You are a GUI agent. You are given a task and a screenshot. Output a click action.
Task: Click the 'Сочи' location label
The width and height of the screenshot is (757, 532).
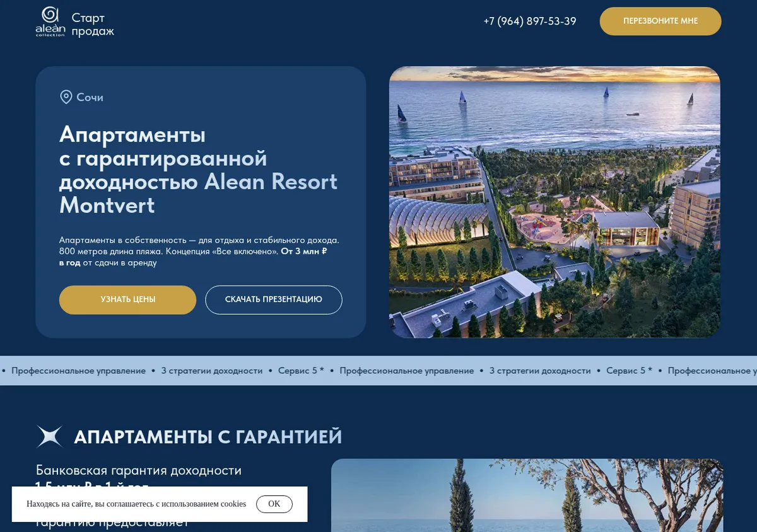click(x=90, y=97)
